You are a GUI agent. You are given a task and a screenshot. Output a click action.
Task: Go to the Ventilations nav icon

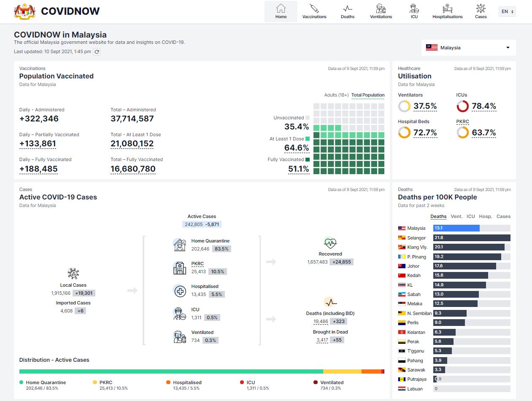(381, 8)
